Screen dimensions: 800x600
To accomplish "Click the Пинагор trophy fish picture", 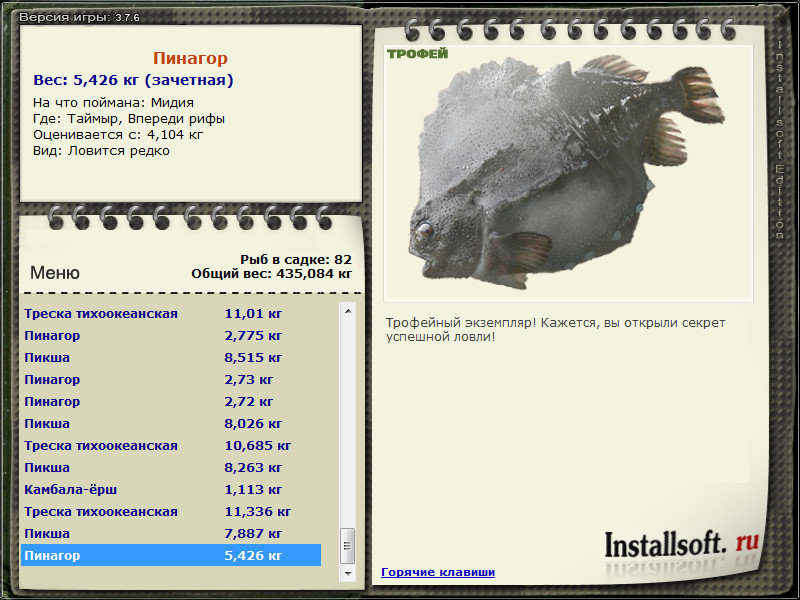I will pos(568,173).
